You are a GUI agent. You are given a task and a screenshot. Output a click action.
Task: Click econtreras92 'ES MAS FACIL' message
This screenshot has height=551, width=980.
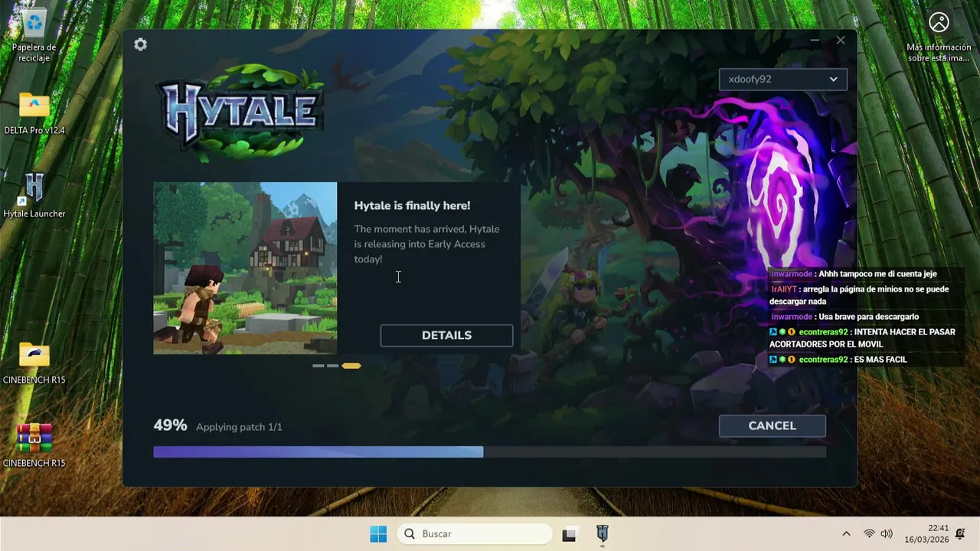838,360
